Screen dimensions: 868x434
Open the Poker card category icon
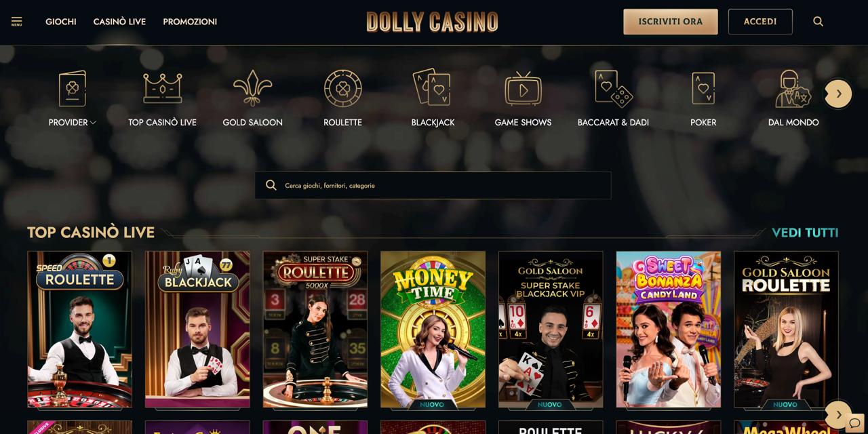point(703,88)
